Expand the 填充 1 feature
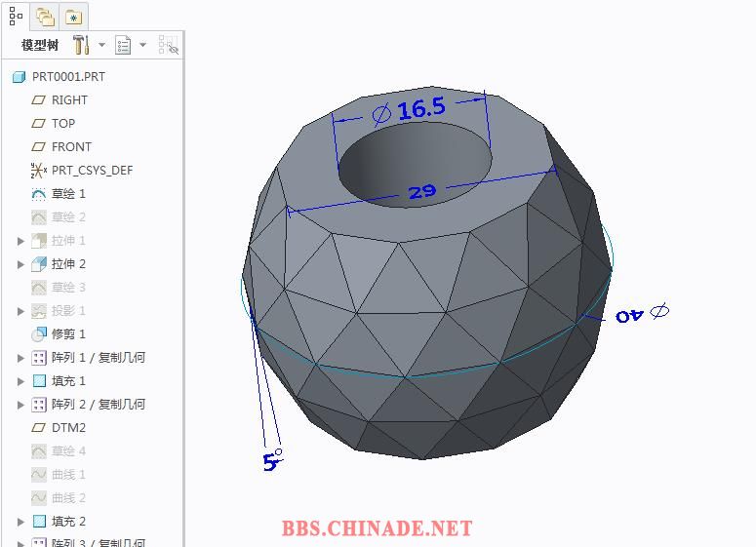The width and height of the screenshot is (756, 547). click(20, 381)
